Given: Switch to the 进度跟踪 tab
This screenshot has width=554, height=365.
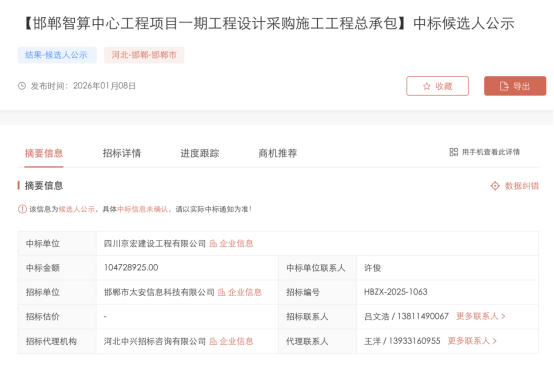Looking at the screenshot, I should [x=200, y=153].
